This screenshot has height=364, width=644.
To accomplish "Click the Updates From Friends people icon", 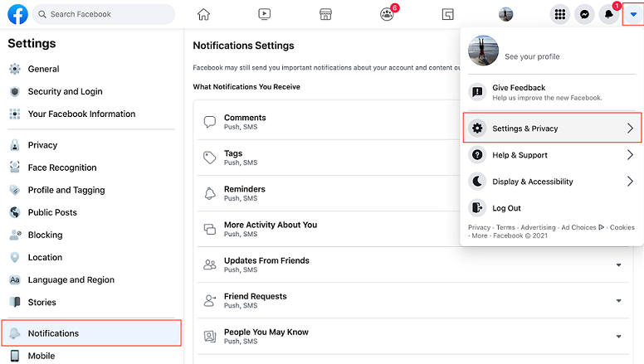I will pyautogui.click(x=210, y=265).
